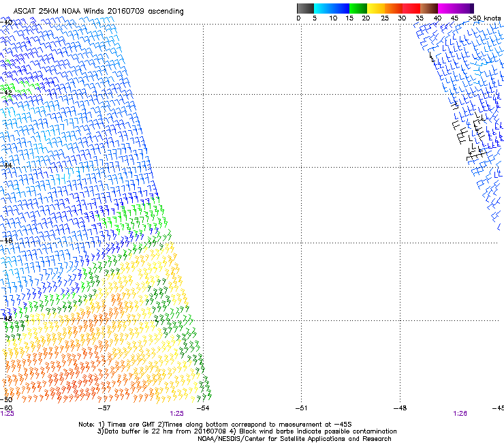
Task: Click the "5" label under the color scale
Action: point(315,18)
